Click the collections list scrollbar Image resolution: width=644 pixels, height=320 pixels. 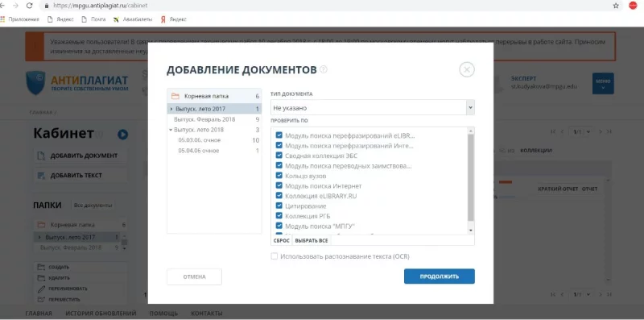coord(471,177)
